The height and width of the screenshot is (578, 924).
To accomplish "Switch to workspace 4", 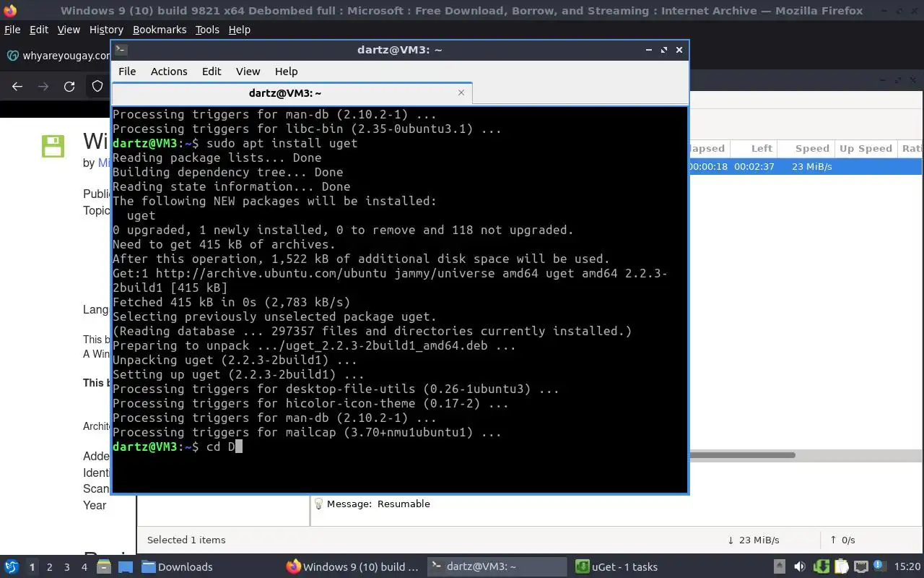I will click(x=84, y=567).
